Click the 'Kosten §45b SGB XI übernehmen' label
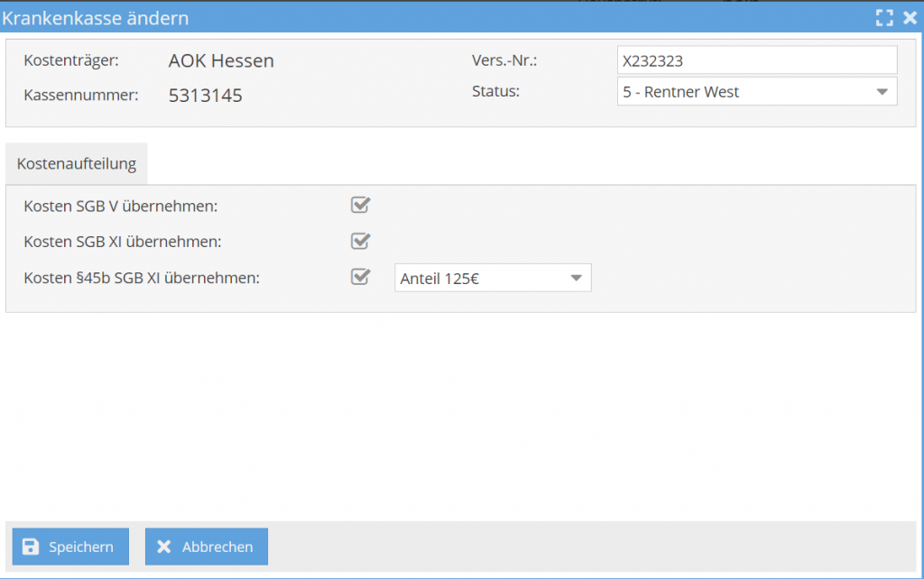 (x=142, y=278)
